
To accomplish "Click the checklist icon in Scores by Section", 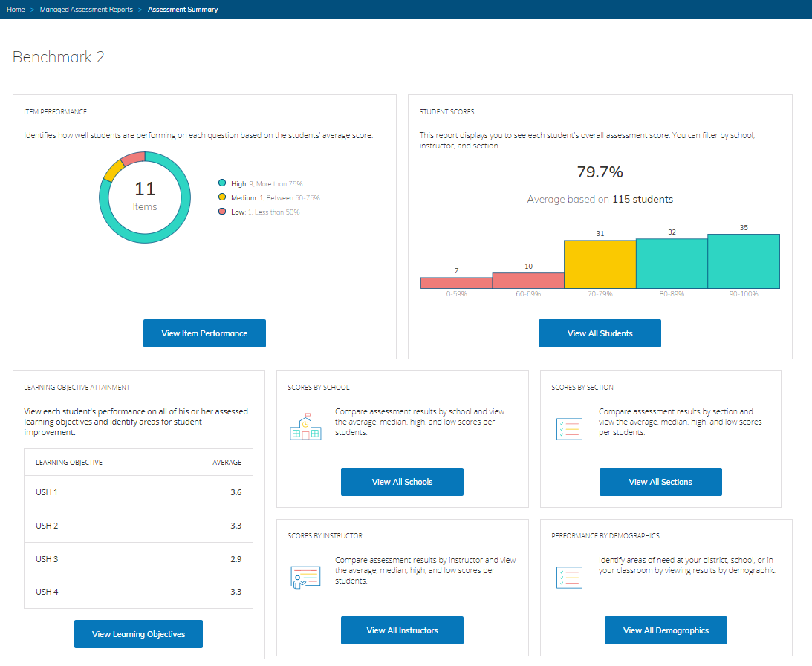I will pos(569,428).
